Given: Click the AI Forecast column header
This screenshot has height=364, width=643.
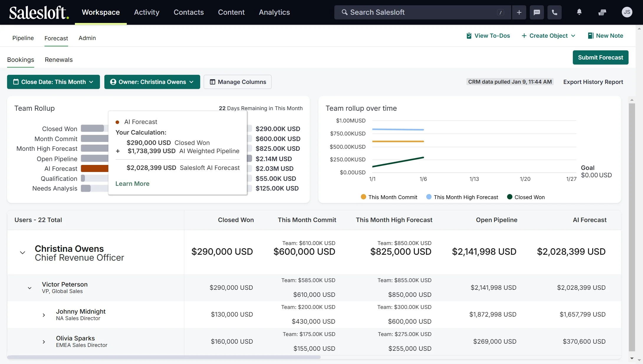Looking at the screenshot, I should tap(590, 220).
